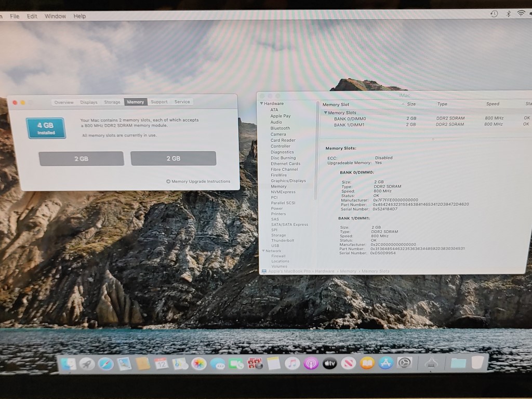Screen dimensions: 532x399
Task: Switch to the Storage tab
Action: coord(112,102)
